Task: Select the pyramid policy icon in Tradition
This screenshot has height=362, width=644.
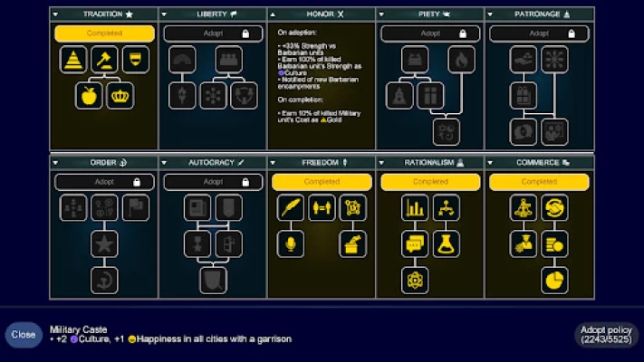Action: tap(73, 60)
